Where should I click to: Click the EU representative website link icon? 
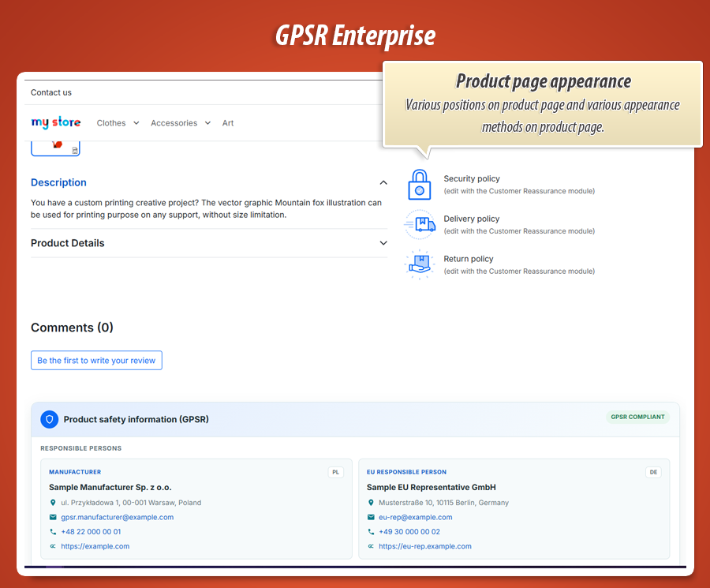371,546
